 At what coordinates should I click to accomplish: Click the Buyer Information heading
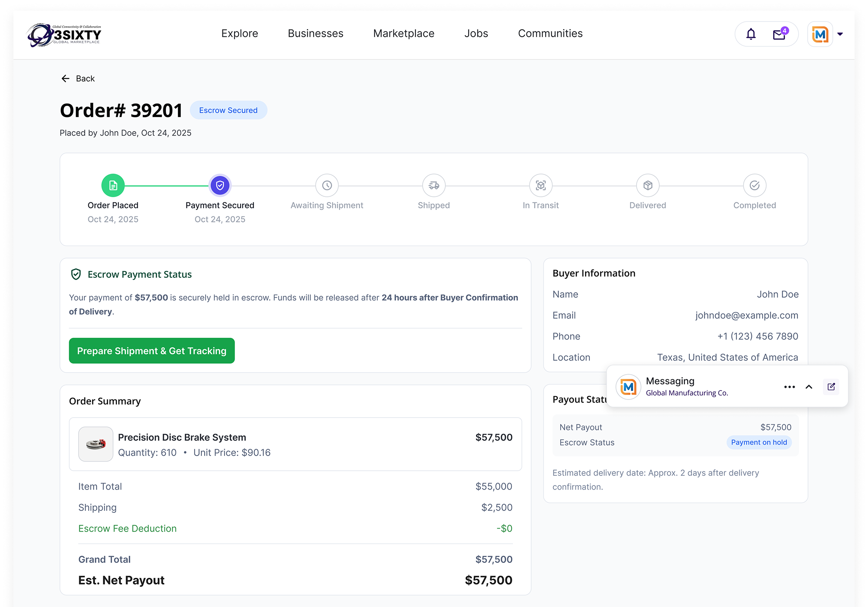(594, 273)
